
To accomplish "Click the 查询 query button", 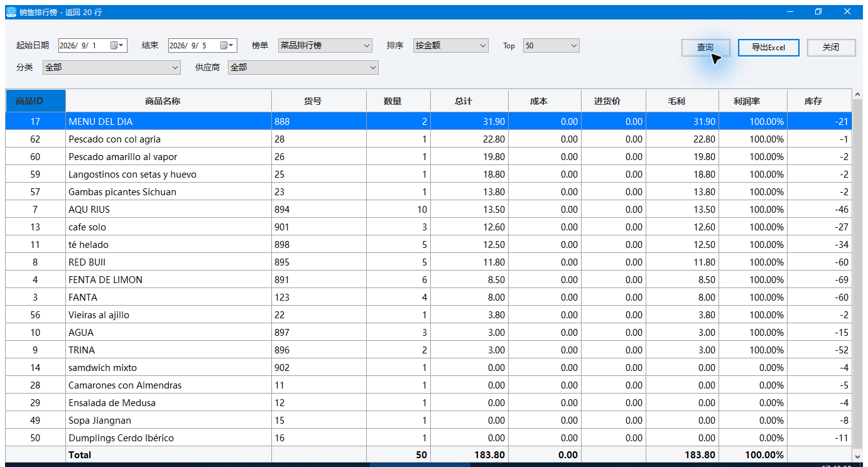I will click(705, 48).
